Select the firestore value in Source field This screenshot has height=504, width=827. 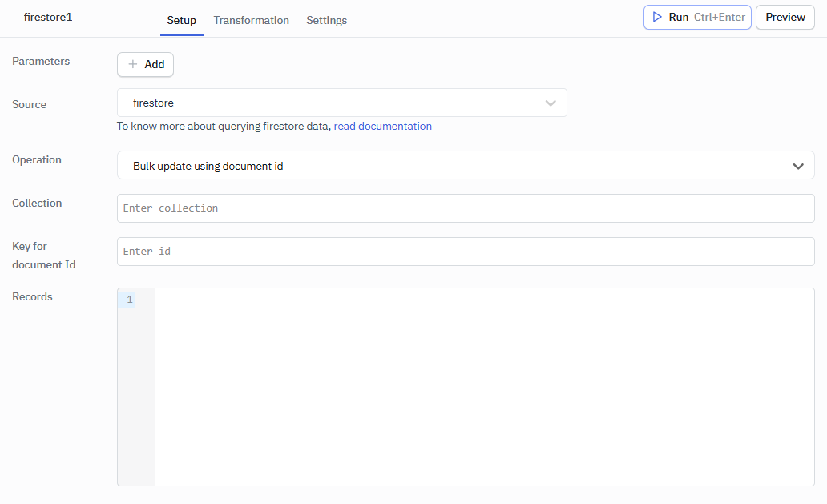pos(153,103)
